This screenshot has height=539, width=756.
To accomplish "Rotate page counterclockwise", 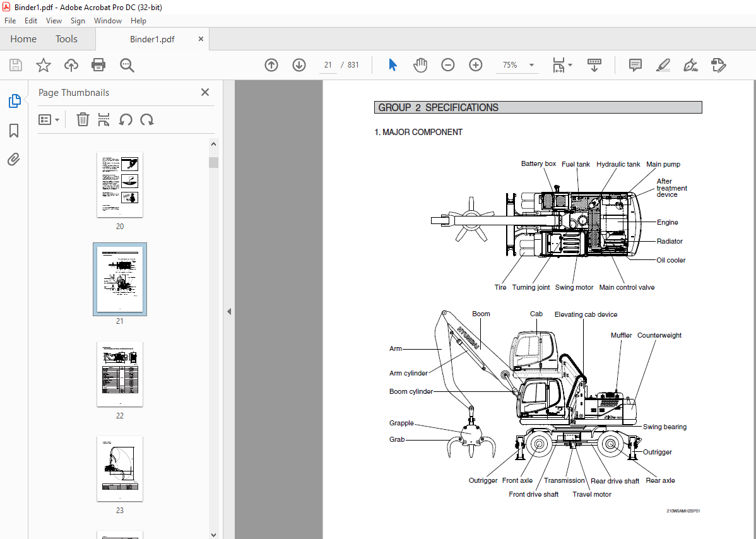I will click(x=126, y=119).
